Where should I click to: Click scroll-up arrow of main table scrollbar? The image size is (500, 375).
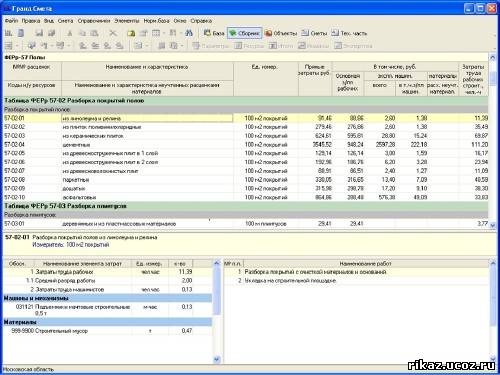[x=493, y=57]
